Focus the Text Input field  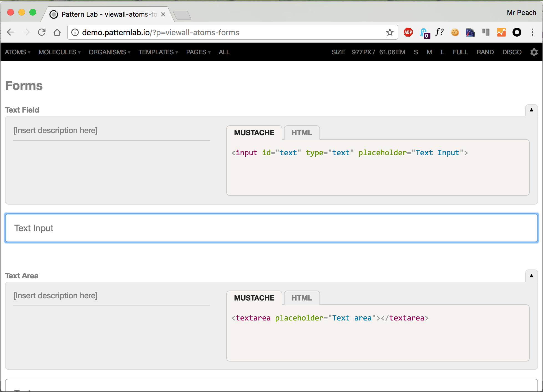[271, 228]
